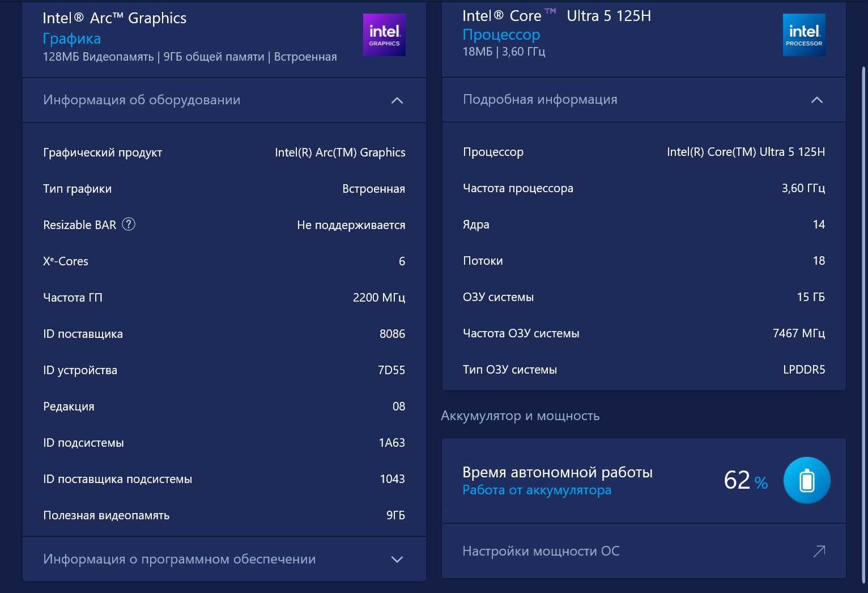The height and width of the screenshot is (593, 868).
Task: Select revision value 08
Action: (399, 406)
